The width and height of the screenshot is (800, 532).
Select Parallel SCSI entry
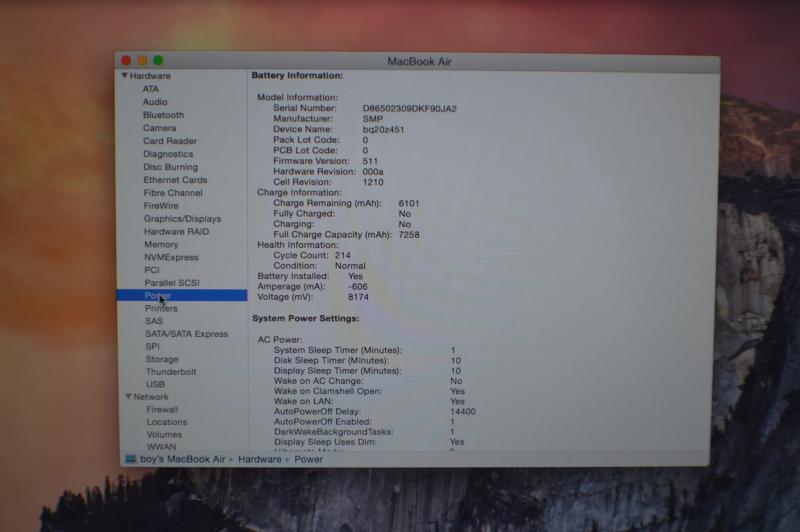coord(172,283)
